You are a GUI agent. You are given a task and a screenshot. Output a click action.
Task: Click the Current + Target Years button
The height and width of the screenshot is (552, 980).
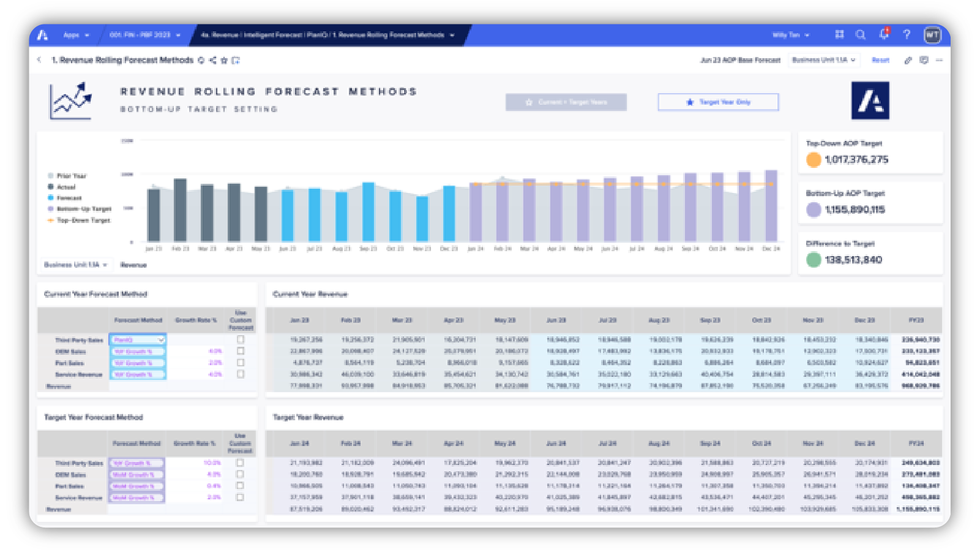click(x=566, y=102)
